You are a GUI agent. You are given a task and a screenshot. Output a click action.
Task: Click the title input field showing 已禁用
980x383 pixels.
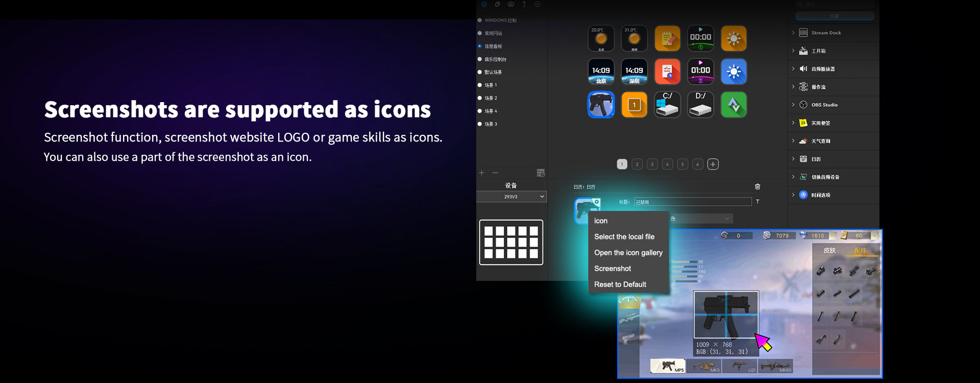(x=692, y=202)
